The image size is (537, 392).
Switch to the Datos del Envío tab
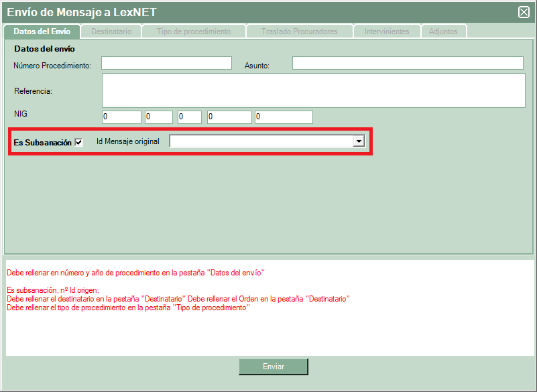coord(42,31)
